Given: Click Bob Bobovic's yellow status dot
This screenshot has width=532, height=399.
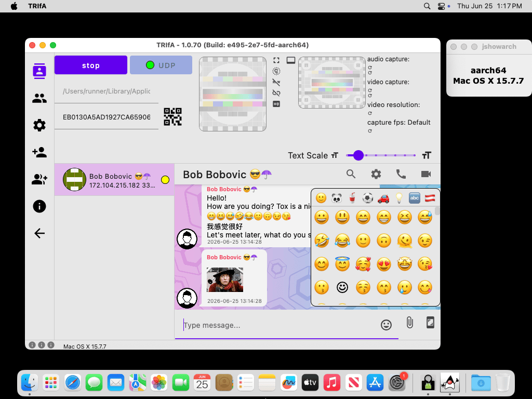Looking at the screenshot, I should tap(165, 180).
